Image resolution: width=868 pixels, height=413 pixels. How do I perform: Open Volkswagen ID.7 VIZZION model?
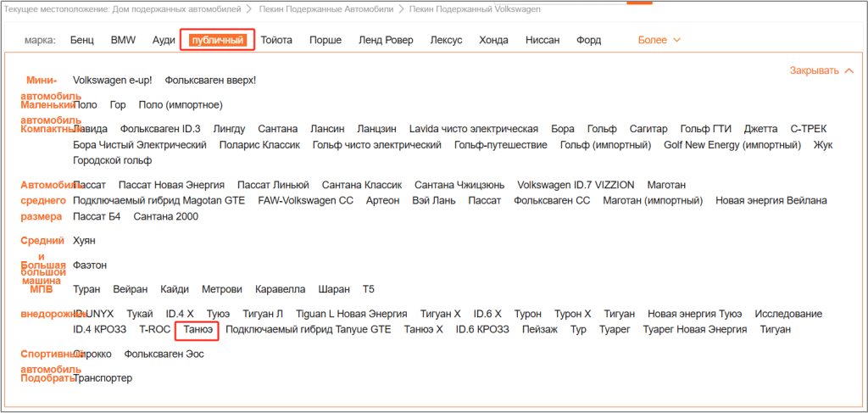coord(576,185)
